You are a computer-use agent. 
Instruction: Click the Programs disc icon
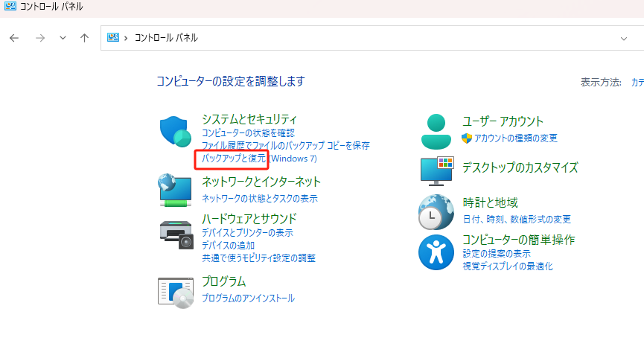[x=176, y=291]
